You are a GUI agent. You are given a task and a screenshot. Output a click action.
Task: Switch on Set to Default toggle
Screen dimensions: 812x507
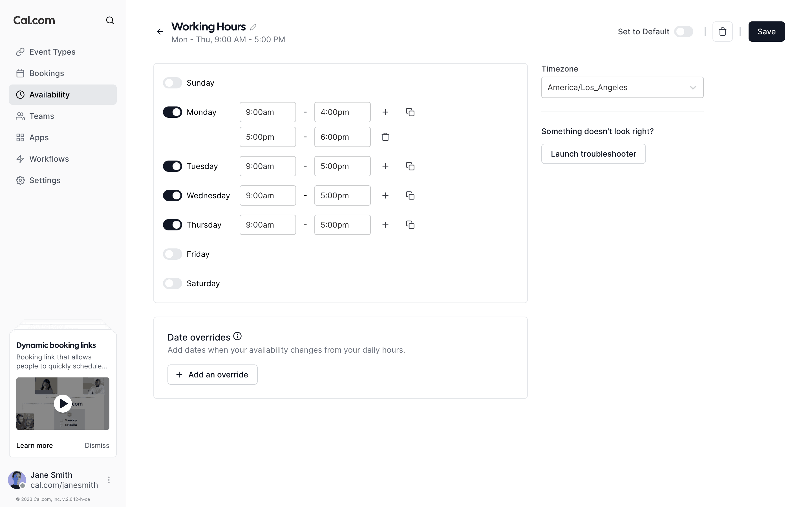point(683,32)
